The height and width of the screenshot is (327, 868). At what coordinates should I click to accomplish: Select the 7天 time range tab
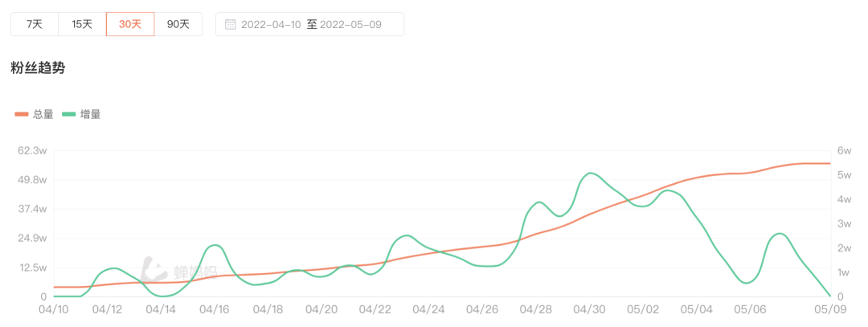click(x=35, y=24)
